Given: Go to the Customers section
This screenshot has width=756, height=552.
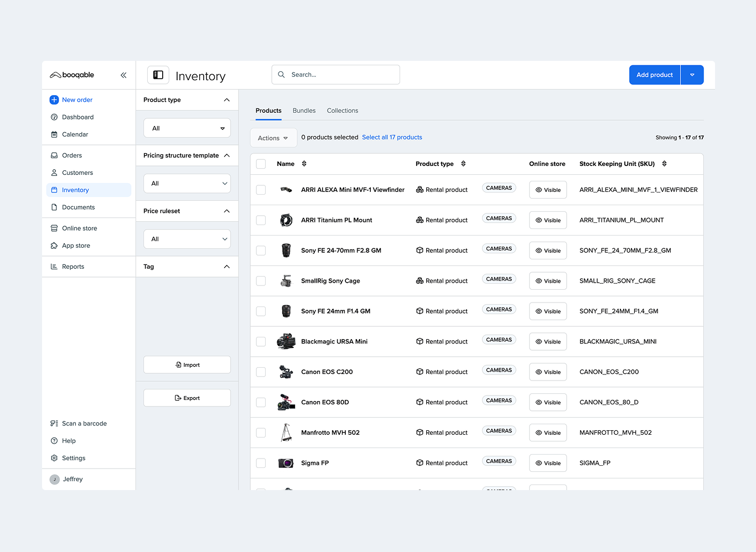Looking at the screenshot, I should pyautogui.click(x=77, y=172).
